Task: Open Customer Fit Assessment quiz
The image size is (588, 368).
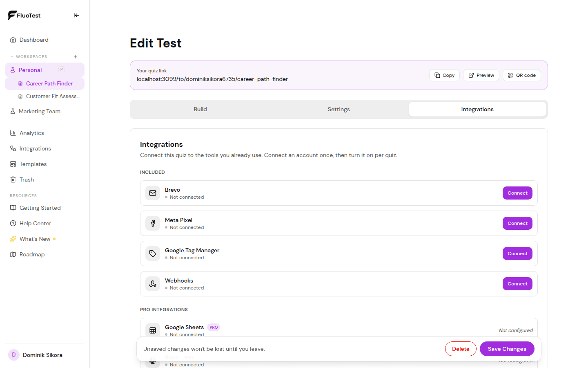Action: 45,96
